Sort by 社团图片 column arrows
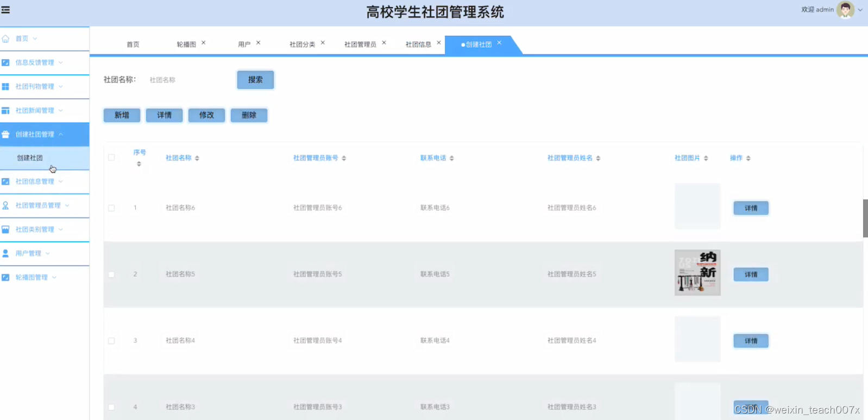 pyautogui.click(x=706, y=158)
